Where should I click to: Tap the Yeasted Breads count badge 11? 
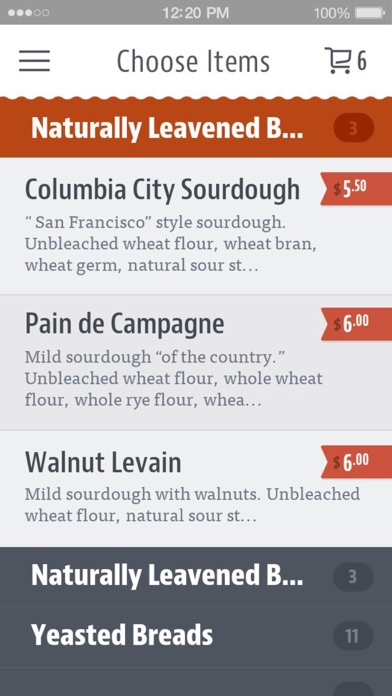click(x=353, y=636)
